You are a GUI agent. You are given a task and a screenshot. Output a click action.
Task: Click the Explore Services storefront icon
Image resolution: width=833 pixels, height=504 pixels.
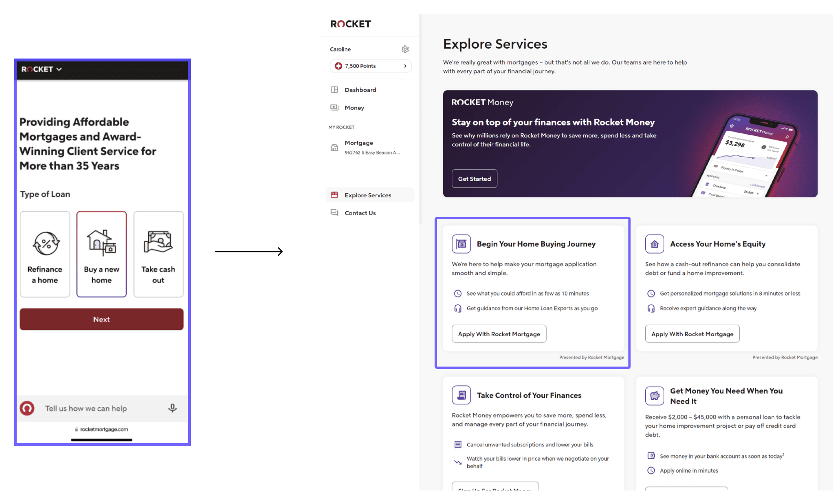click(x=334, y=195)
